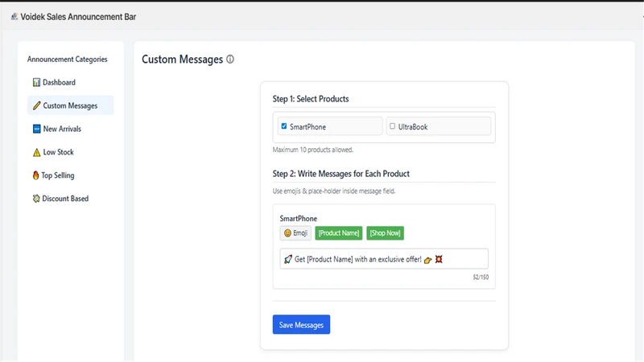Click the 'Maximum 10 products allowed.' note
The width and height of the screenshot is (644, 362).
click(x=313, y=150)
